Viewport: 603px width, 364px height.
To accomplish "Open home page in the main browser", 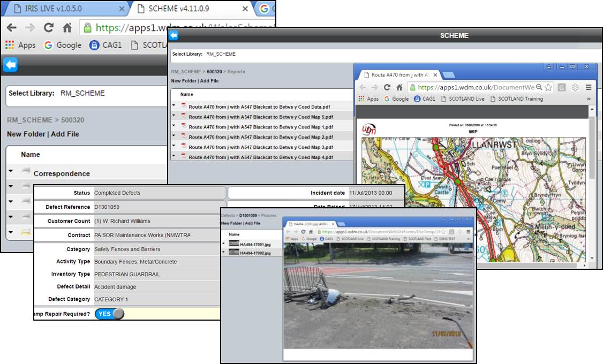I will (67, 28).
